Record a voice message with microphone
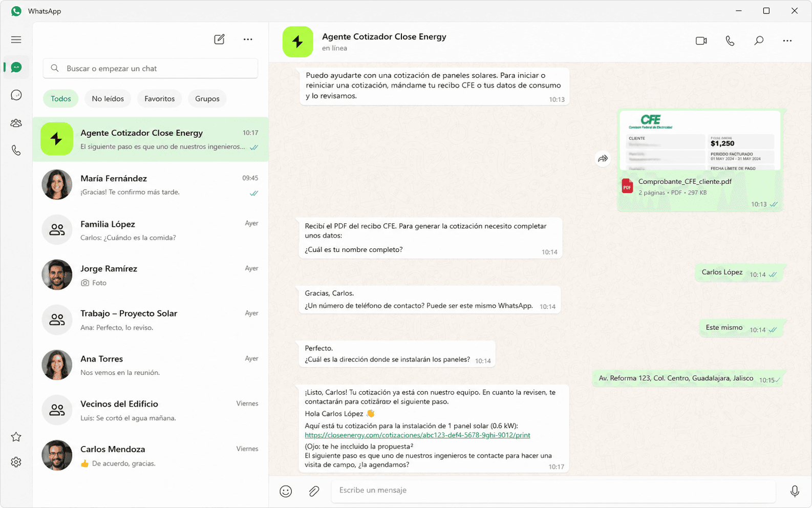This screenshot has height=508, width=812. point(795,491)
